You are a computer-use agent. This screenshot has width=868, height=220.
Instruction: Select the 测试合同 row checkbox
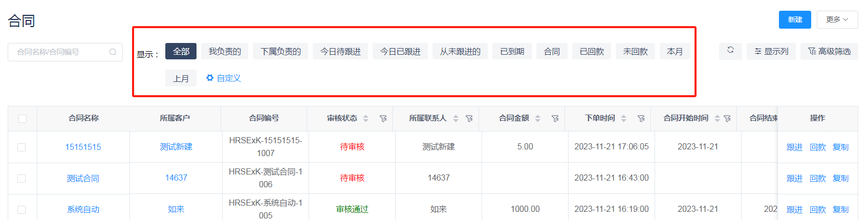tap(21, 179)
